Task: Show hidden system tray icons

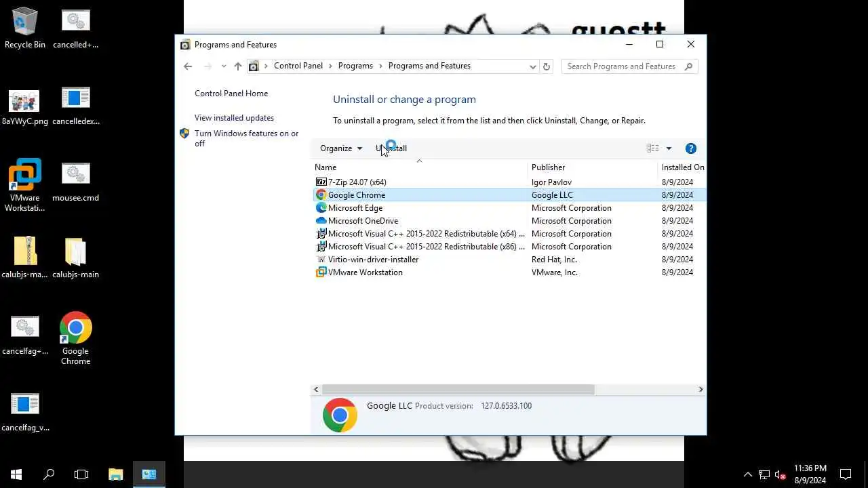Action: pyautogui.click(x=748, y=474)
